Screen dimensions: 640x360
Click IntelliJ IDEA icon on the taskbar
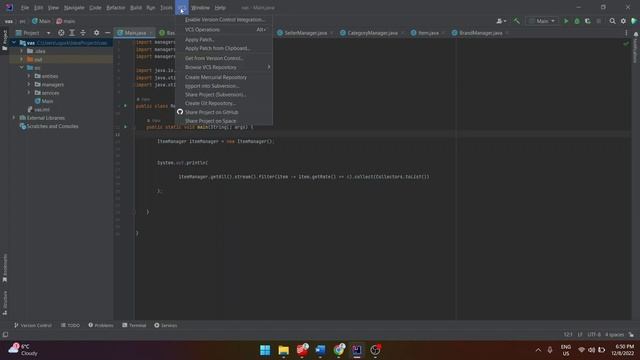point(357,350)
